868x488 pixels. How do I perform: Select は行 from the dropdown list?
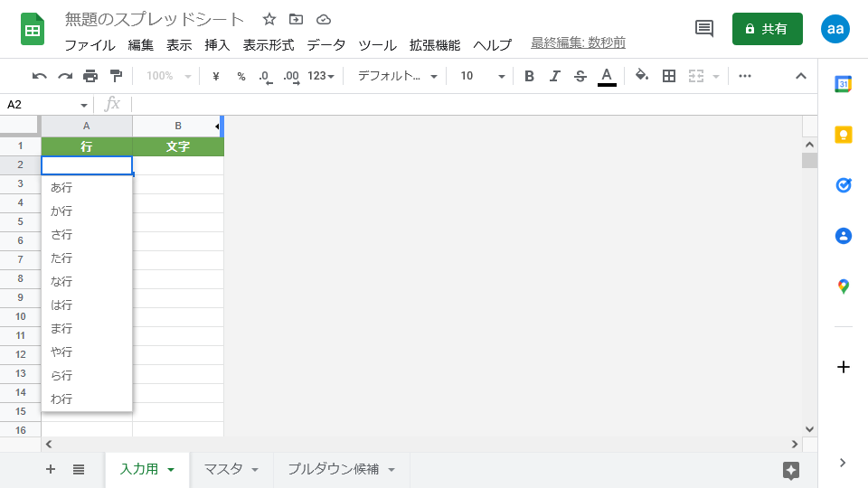tap(87, 305)
